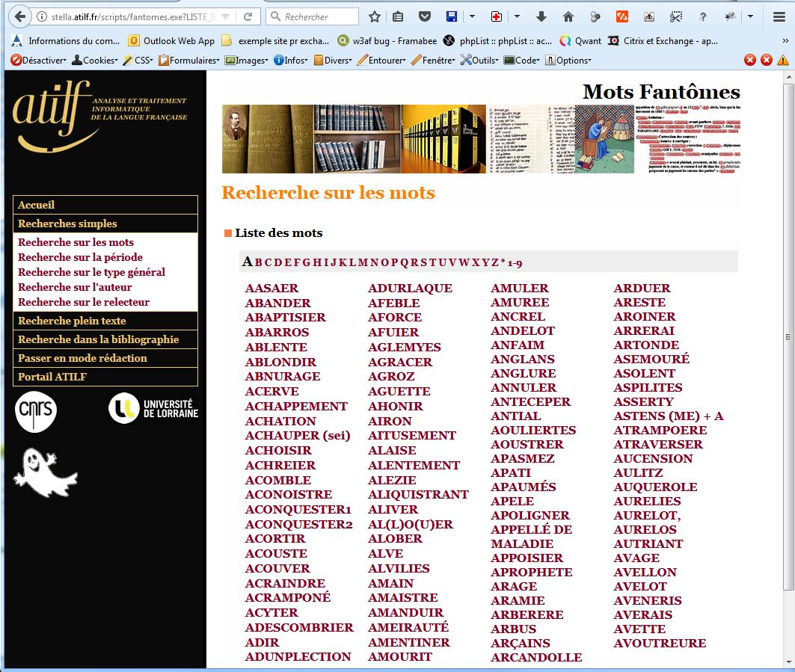
Task: Click the Pocket shield icon
Action: click(425, 16)
